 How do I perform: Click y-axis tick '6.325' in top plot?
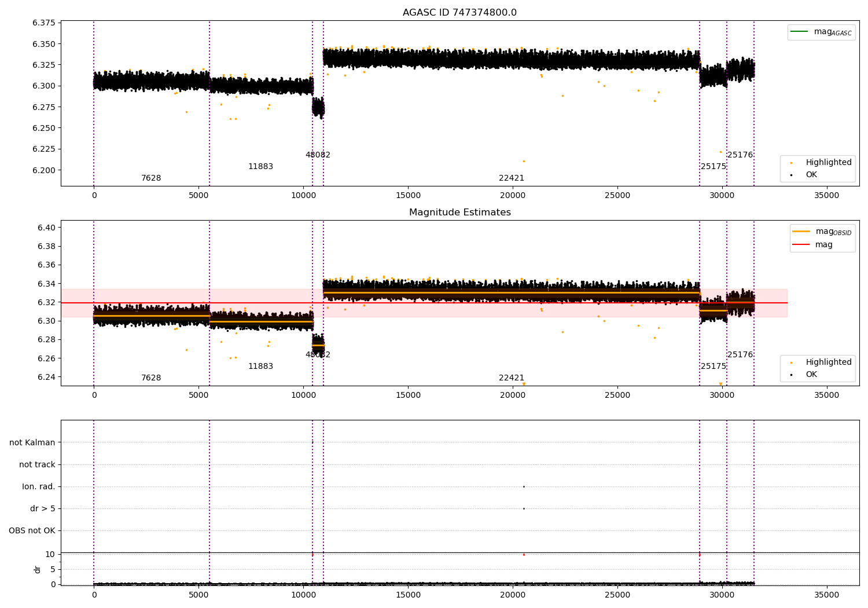pyautogui.click(x=44, y=65)
